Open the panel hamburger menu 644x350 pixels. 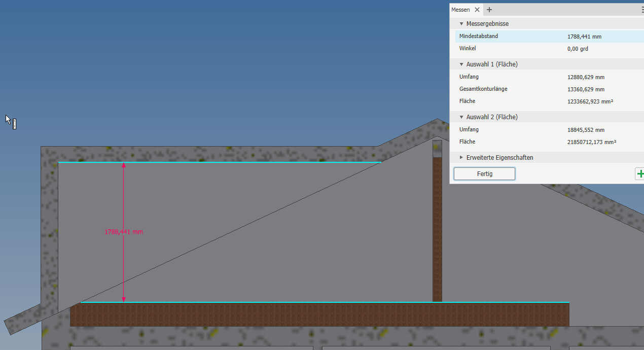point(642,10)
